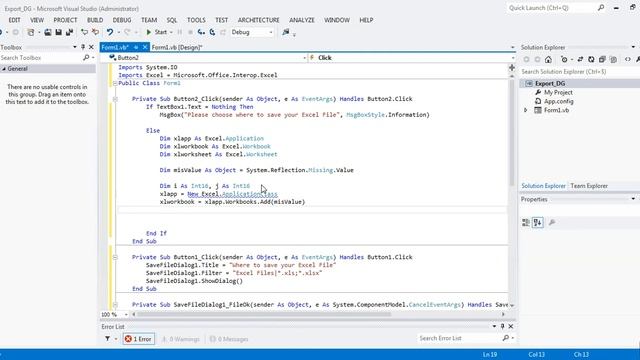Click the Property Pages wrench icon

pos(552,222)
